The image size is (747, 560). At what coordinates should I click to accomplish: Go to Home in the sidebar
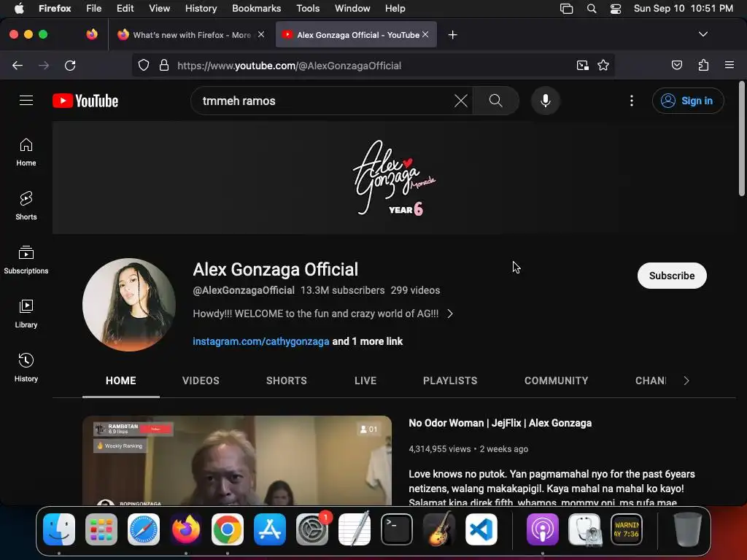click(x=26, y=152)
